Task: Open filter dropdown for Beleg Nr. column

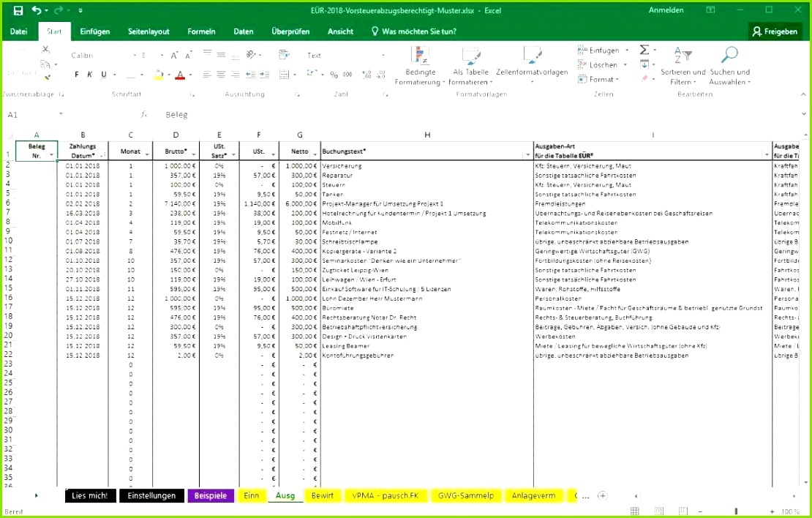Action: tap(51, 155)
